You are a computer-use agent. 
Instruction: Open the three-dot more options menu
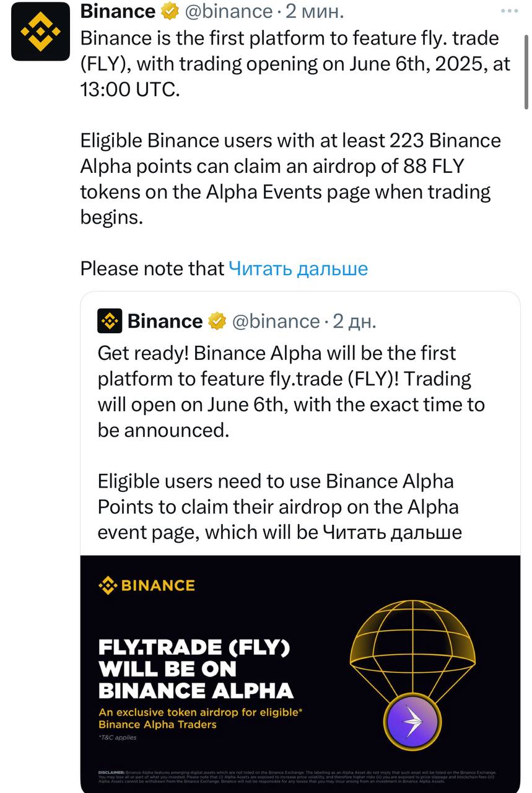pos(508,11)
